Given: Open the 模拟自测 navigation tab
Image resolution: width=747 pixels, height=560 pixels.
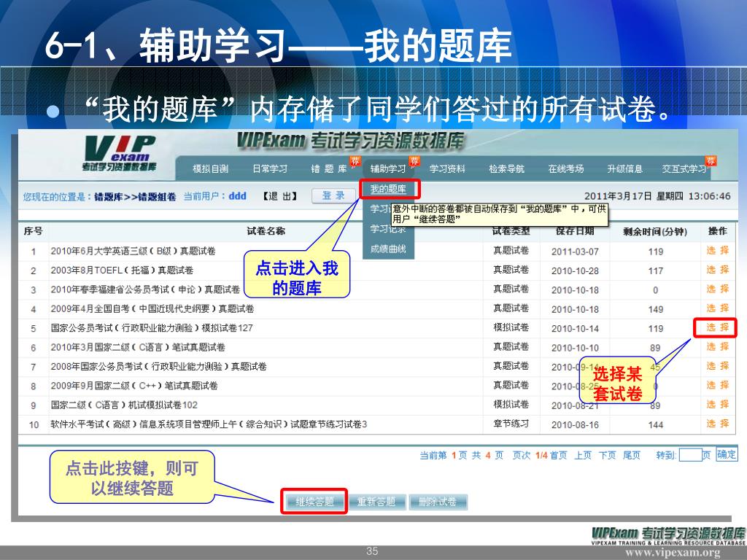Looking at the screenshot, I should point(210,169).
